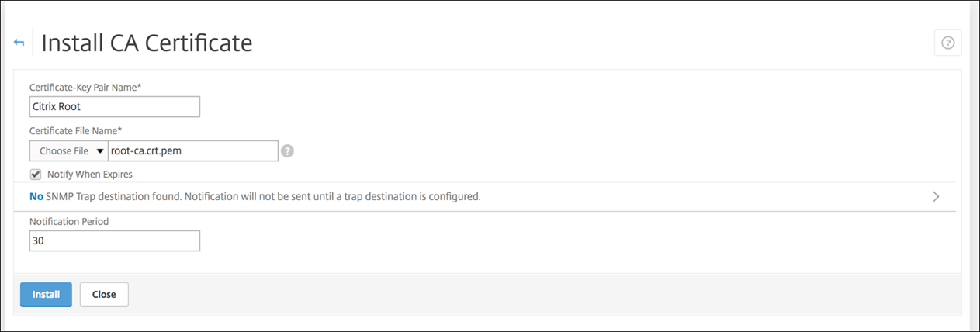Click the "Install CA Certificate" page heading
980x332 pixels.
point(147,43)
